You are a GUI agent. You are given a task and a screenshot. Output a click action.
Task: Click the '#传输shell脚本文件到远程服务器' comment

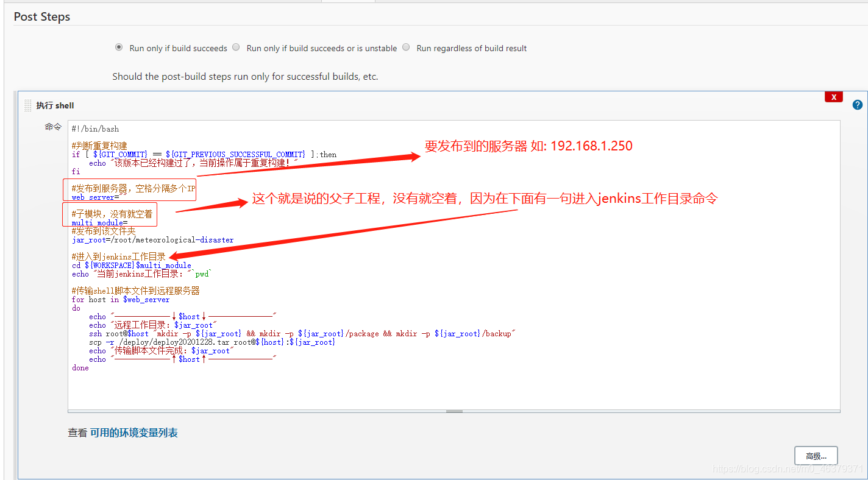point(135,291)
